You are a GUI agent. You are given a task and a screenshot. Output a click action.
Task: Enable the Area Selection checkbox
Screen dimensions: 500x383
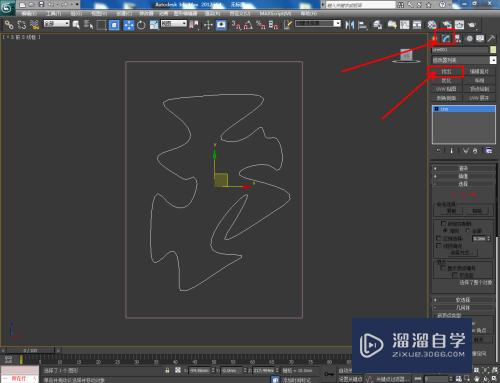(439, 238)
